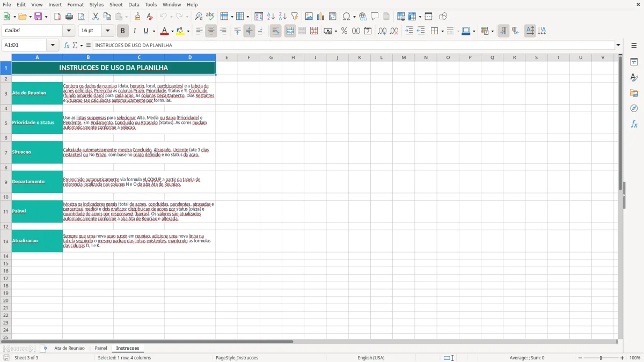This screenshot has height=362, width=644.
Task: Switch to Painel sheet tab
Action: tap(101, 348)
